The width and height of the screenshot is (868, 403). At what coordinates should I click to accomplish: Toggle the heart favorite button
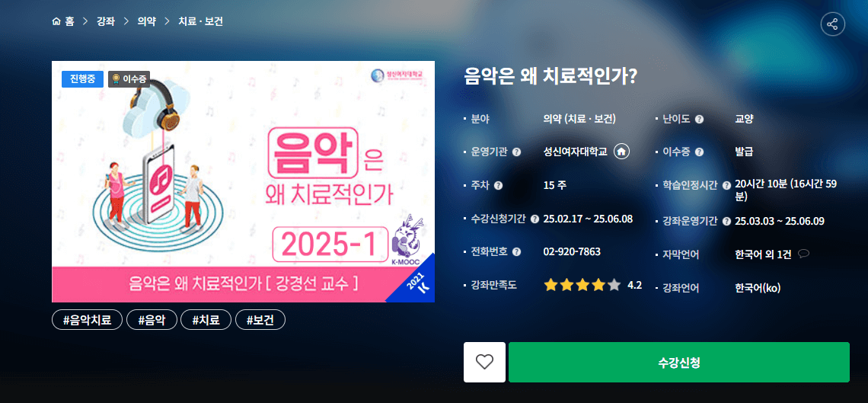pyautogui.click(x=484, y=362)
